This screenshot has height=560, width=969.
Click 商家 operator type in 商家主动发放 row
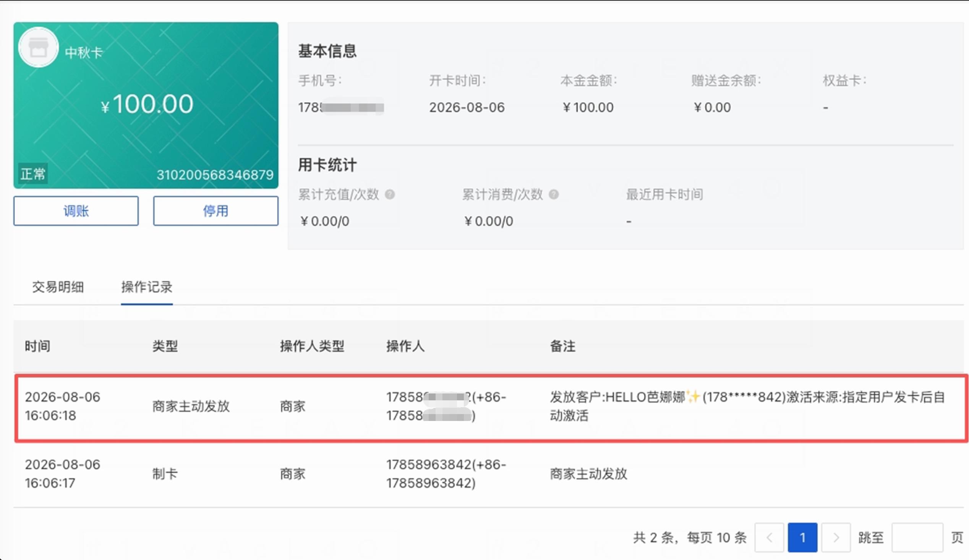click(x=293, y=406)
